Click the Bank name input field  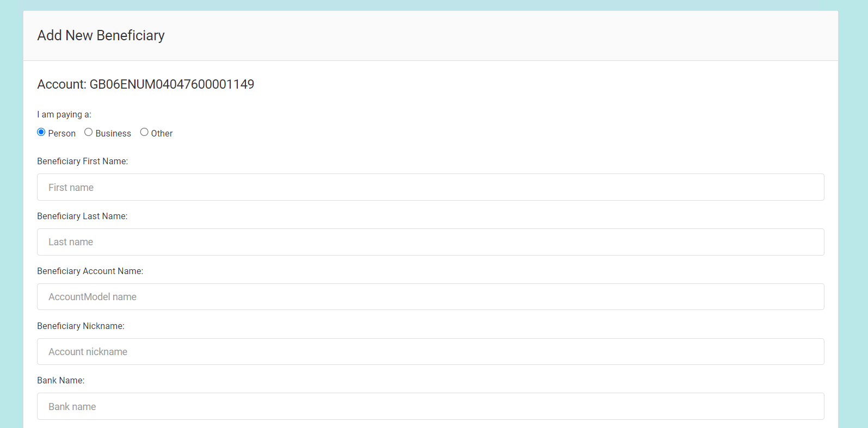(x=430, y=406)
